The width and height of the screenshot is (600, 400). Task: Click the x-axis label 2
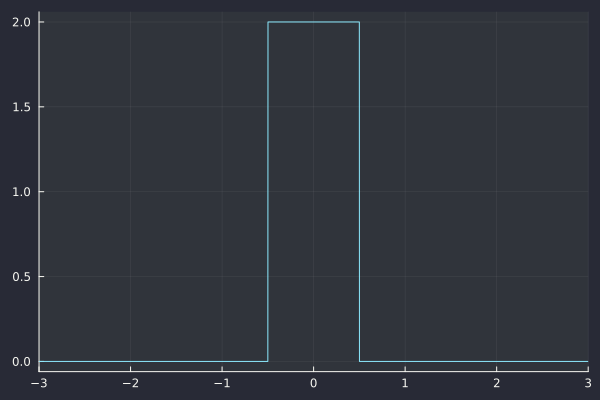click(497, 383)
